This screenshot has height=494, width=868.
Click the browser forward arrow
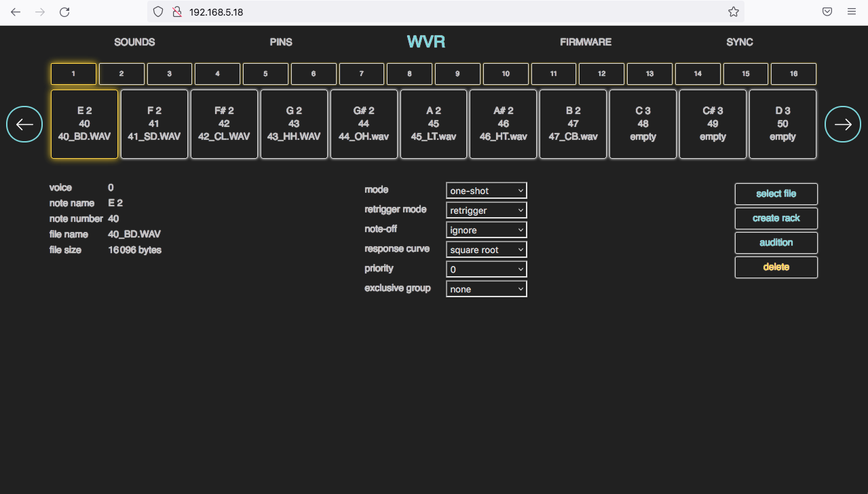40,12
